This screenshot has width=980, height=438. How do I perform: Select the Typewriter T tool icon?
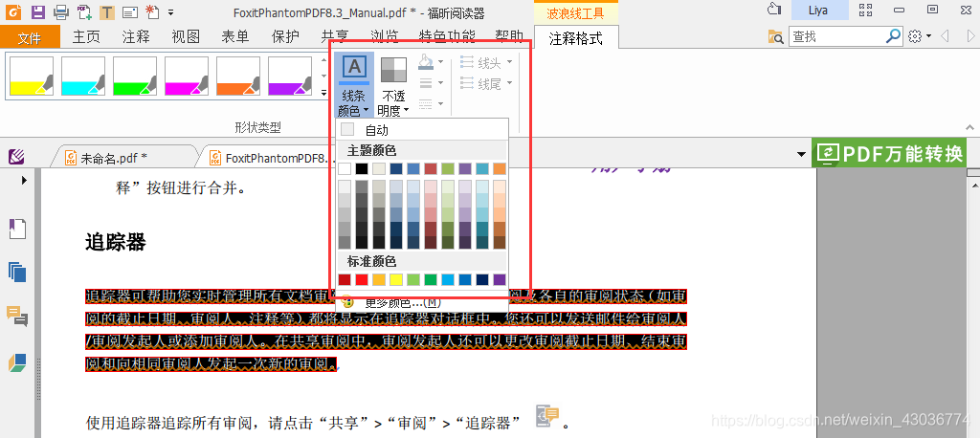pyautogui.click(x=107, y=11)
